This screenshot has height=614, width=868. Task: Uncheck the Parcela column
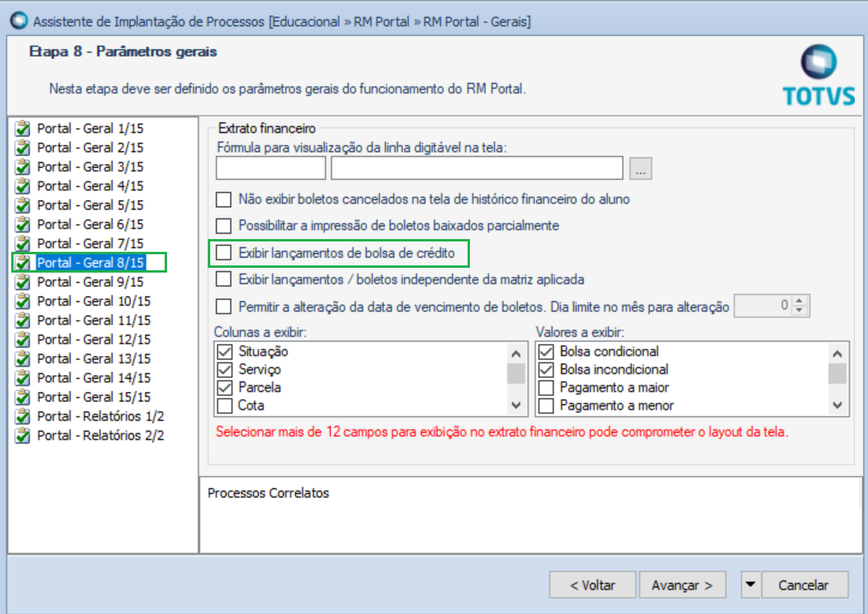[x=225, y=388]
